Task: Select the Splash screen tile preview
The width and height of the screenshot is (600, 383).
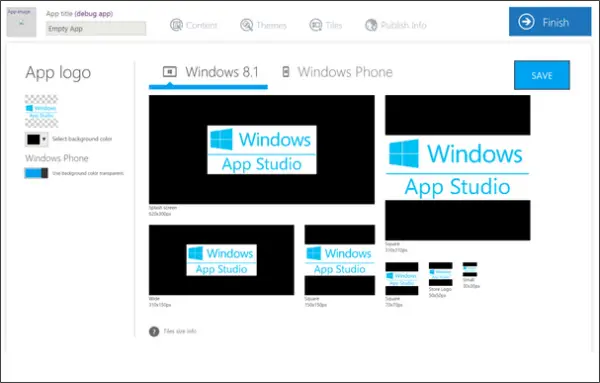Action: click(262, 150)
